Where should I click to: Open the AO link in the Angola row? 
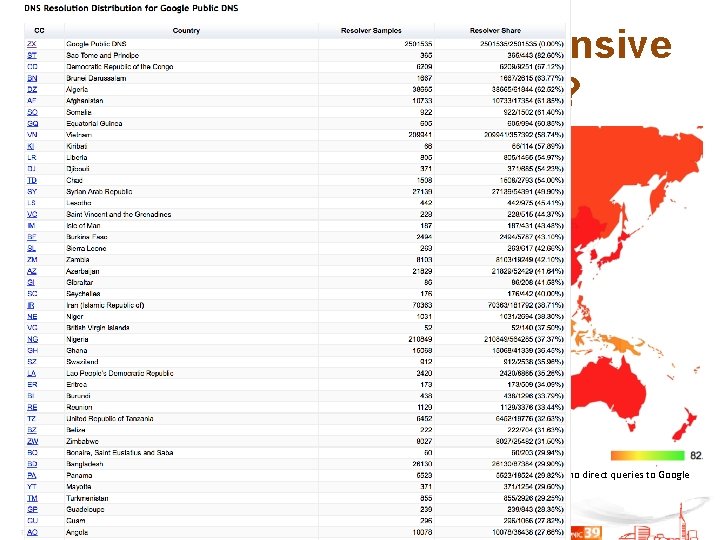[x=32, y=533]
